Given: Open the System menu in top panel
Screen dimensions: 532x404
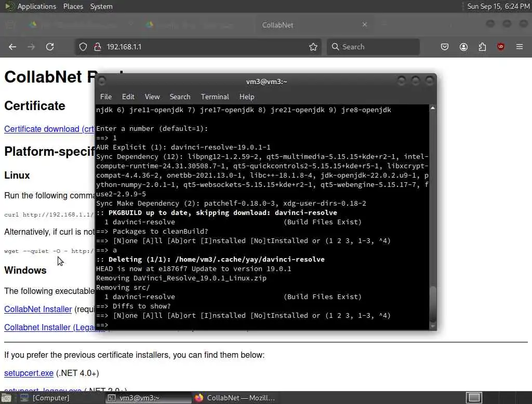Looking at the screenshot, I should click(x=101, y=6).
